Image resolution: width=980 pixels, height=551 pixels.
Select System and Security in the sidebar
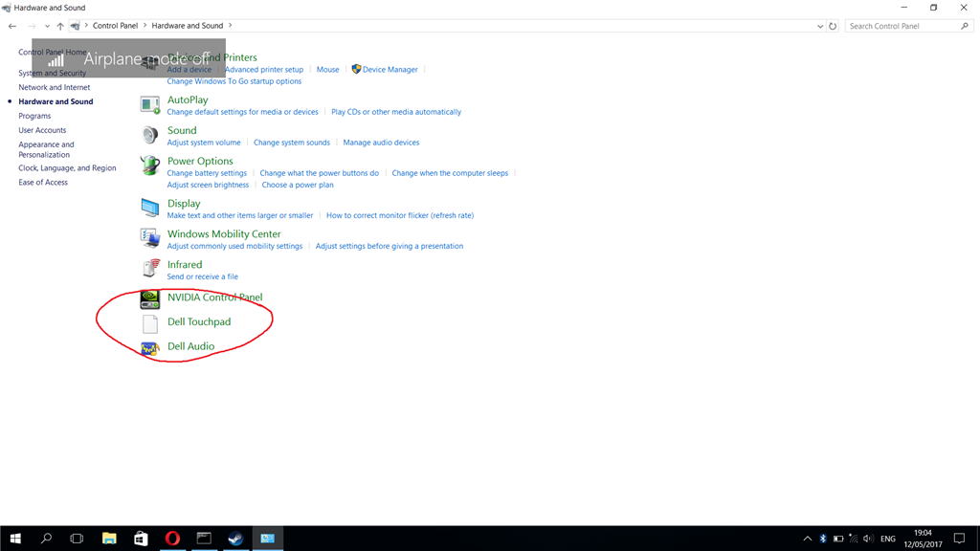point(53,73)
